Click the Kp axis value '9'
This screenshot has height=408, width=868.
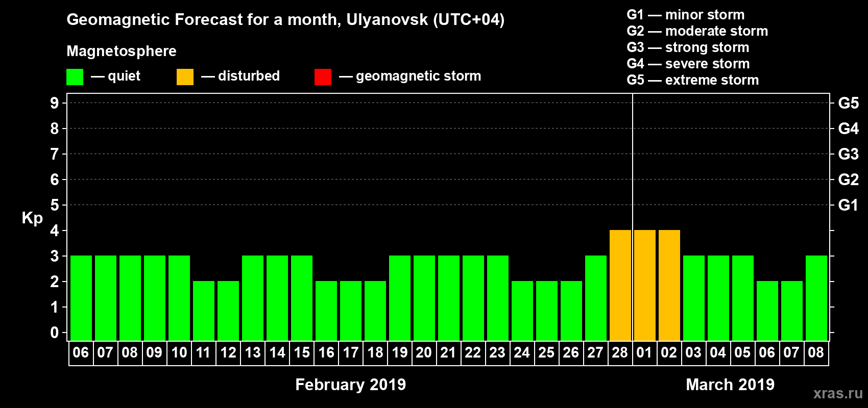point(55,103)
